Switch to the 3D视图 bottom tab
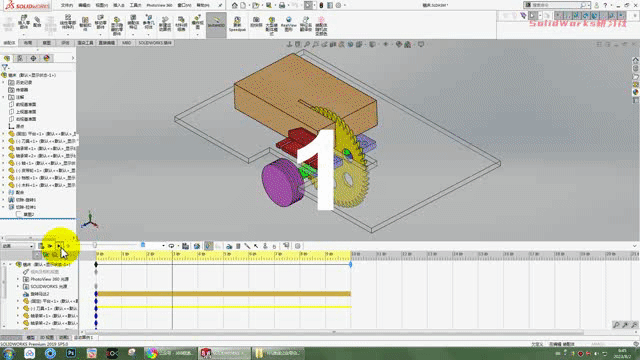Viewport: 640px width, 360px height. 47,338
